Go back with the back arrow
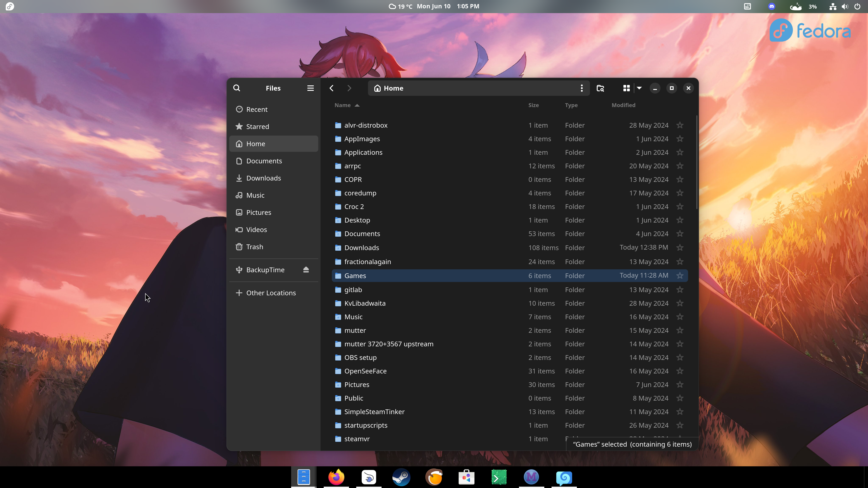Image resolution: width=868 pixels, height=488 pixels. coord(332,88)
